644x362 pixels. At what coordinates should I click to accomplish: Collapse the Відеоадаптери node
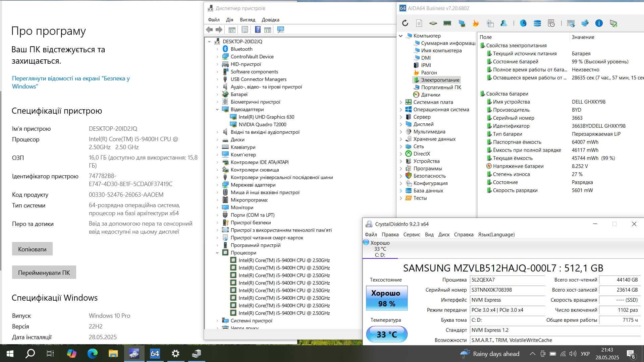(x=217, y=109)
